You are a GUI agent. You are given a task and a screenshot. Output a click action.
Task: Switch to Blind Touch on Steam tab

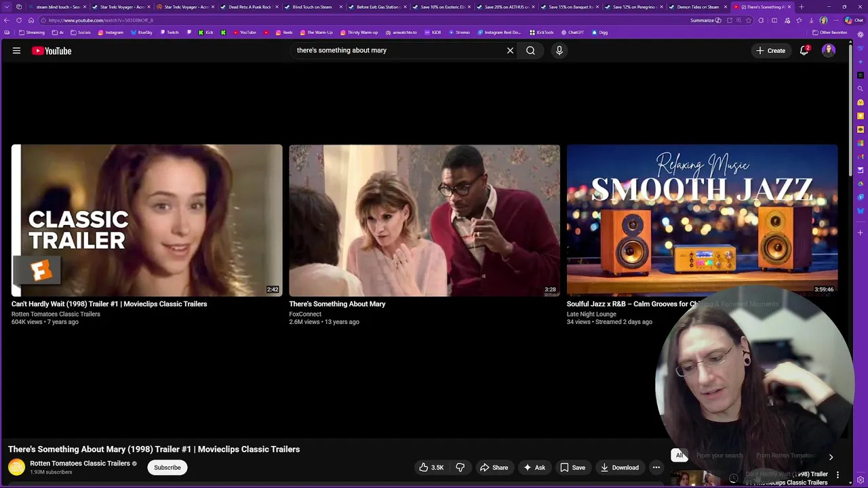click(312, 7)
